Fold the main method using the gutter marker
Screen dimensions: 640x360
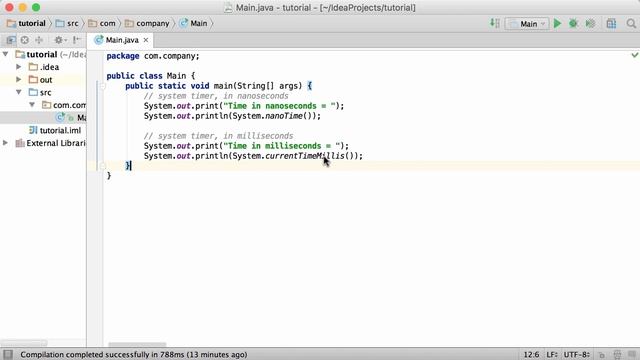[103, 86]
